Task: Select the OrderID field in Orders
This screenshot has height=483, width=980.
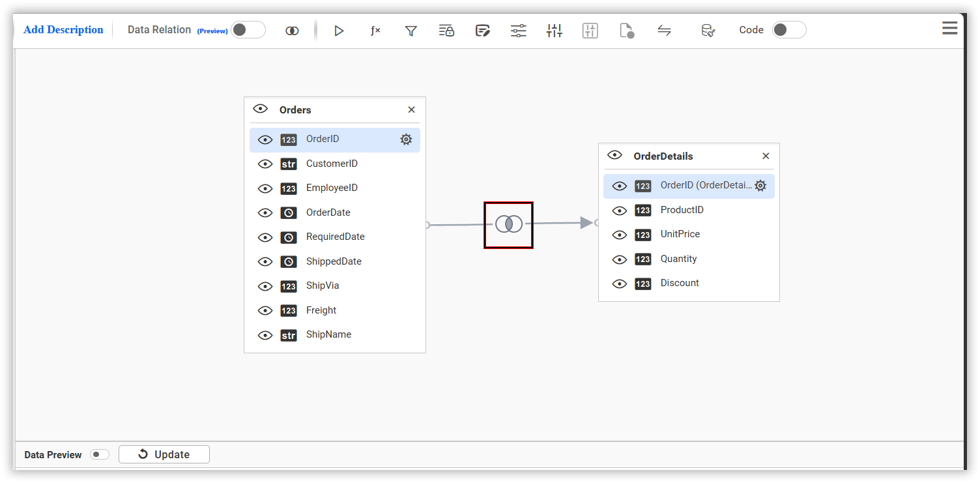Action: pos(335,139)
